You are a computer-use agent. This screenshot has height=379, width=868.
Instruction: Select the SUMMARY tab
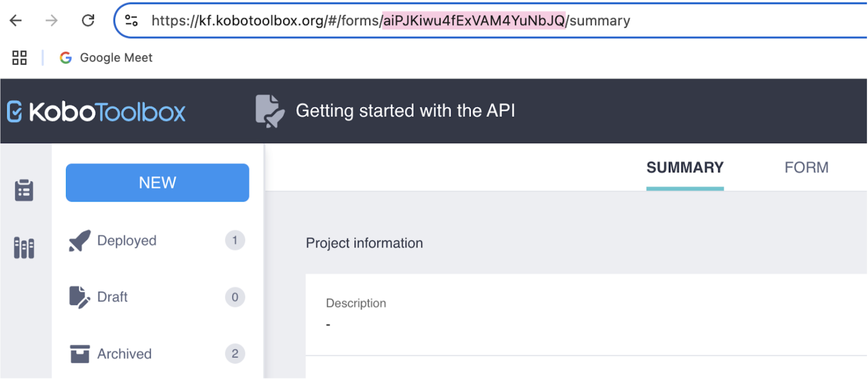(x=685, y=168)
